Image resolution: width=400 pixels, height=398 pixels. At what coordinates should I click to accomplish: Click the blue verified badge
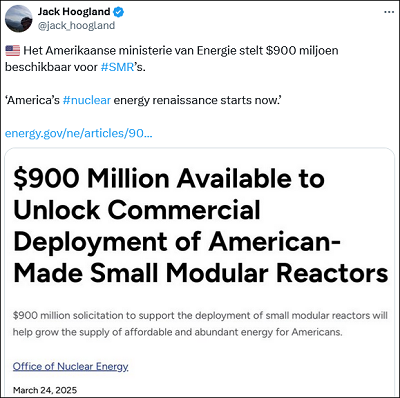[118, 12]
